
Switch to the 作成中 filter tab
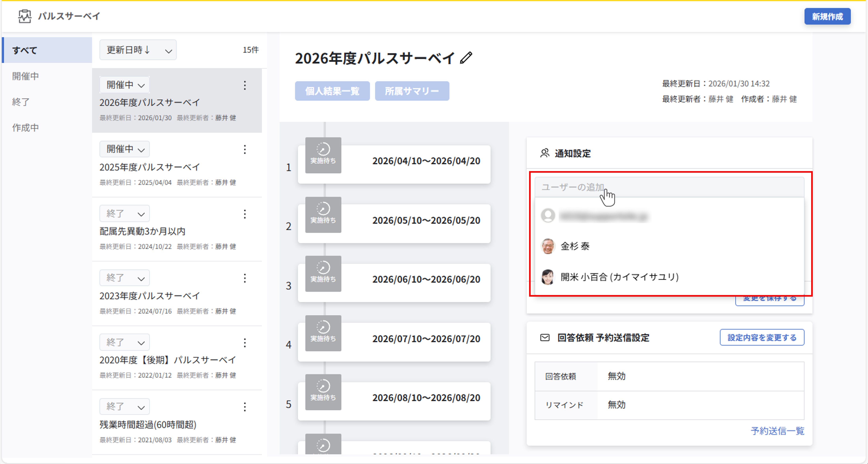[26, 127]
